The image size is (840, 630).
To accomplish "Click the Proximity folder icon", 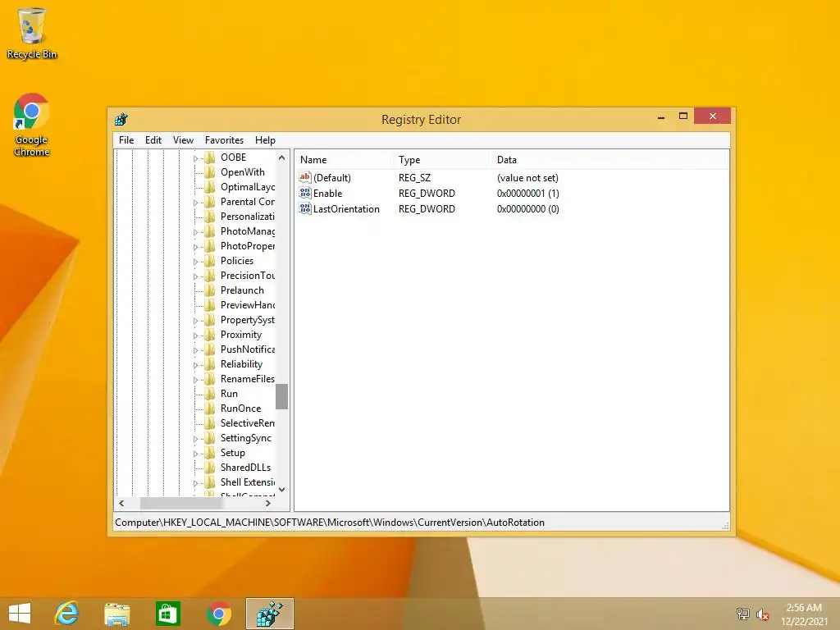I will coord(210,335).
